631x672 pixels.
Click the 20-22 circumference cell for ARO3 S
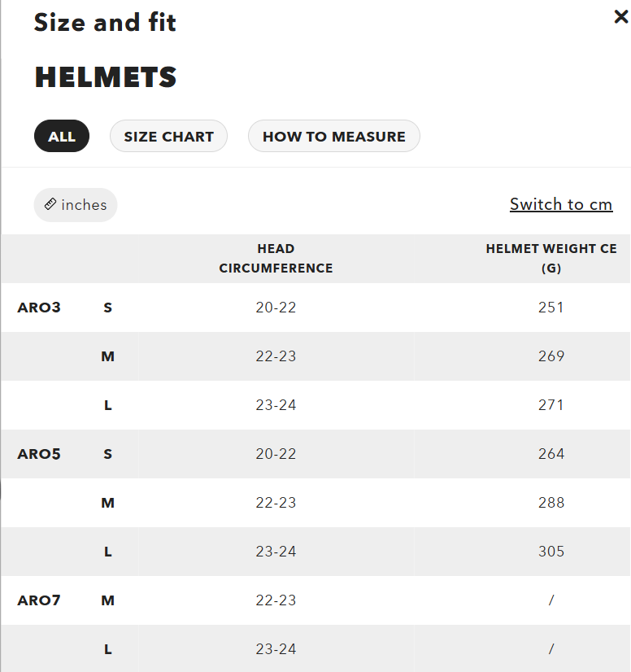click(276, 308)
